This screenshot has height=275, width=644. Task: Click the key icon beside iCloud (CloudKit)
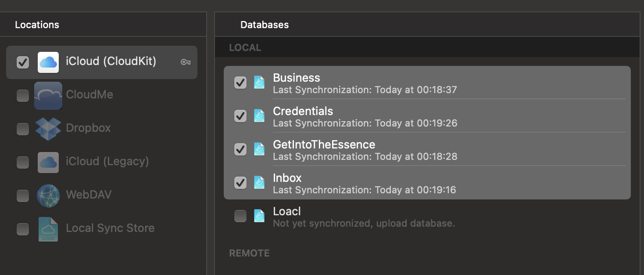coord(186,62)
